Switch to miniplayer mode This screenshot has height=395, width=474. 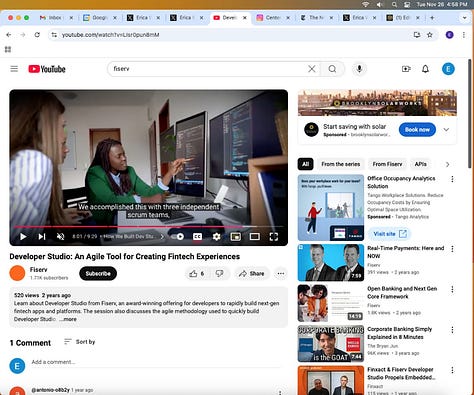(235, 237)
